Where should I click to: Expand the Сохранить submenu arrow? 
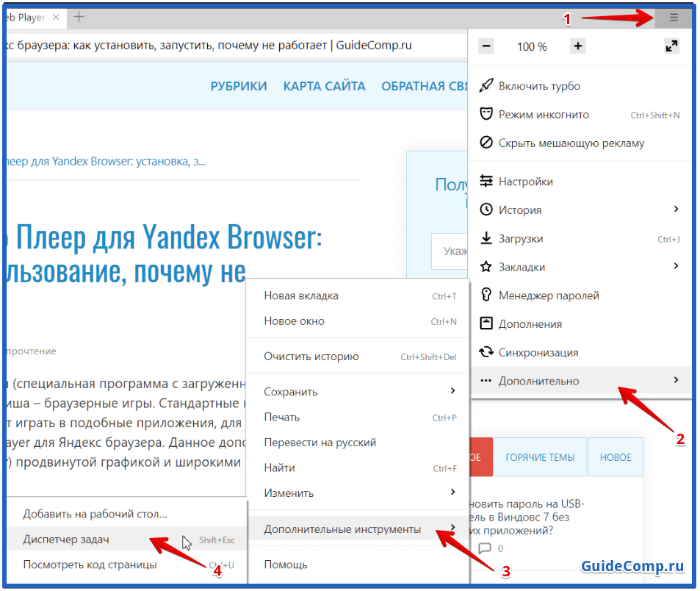(452, 391)
